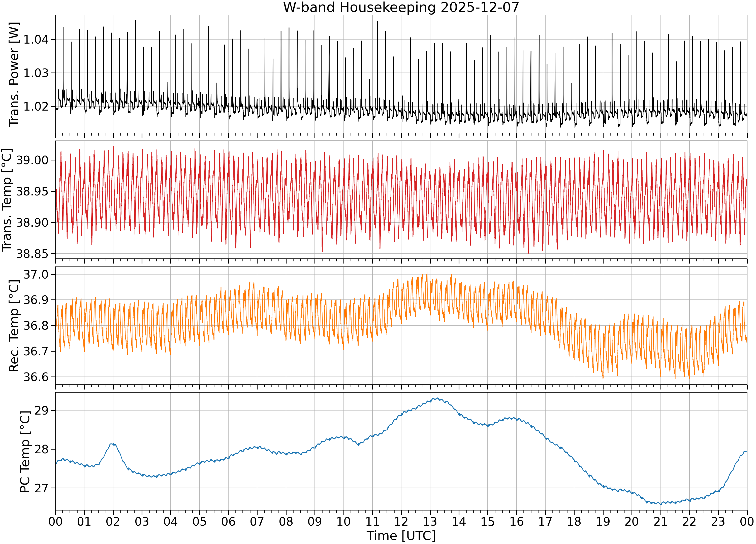
Task: Click the 06 hour tick label
Action: 228,521
